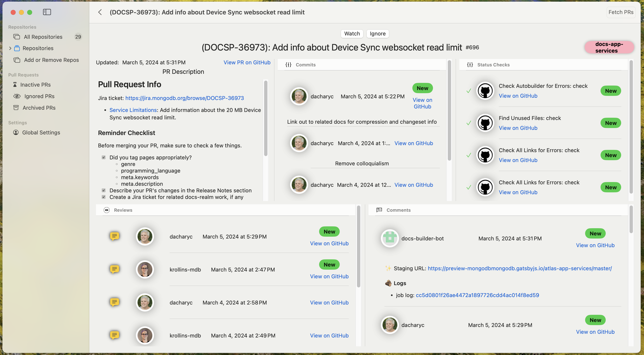
Task: Toggle 'Did you tag pages appropriately' checkbox
Action: click(104, 158)
